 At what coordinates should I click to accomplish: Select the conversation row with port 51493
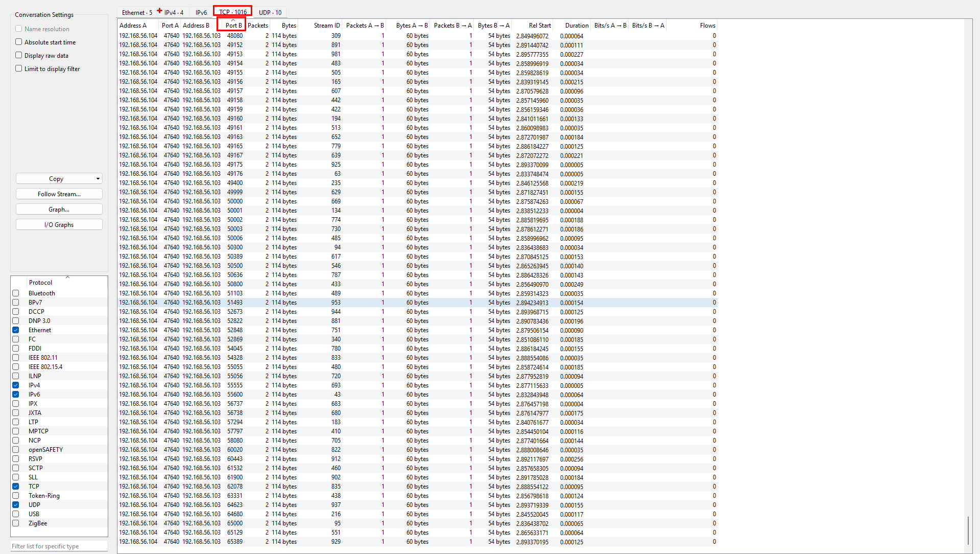[235, 303]
